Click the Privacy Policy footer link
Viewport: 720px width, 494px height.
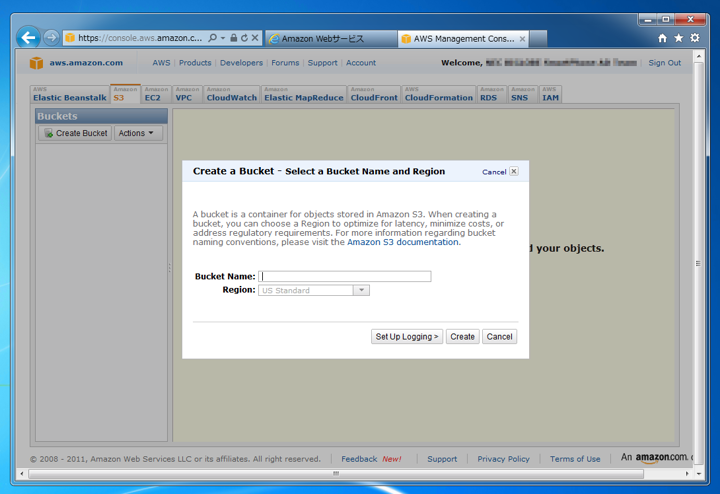coord(503,459)
